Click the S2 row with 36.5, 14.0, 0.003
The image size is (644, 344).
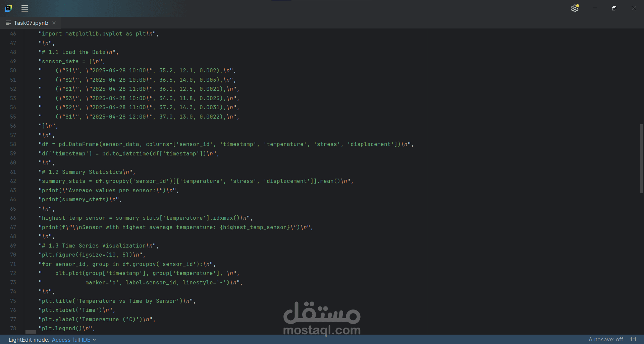(x=137, y=80)
